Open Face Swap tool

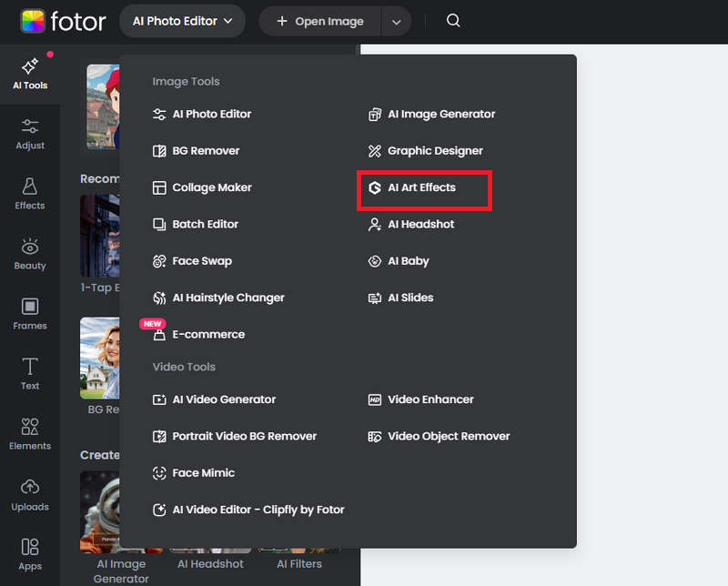click(x=192, y=261)
